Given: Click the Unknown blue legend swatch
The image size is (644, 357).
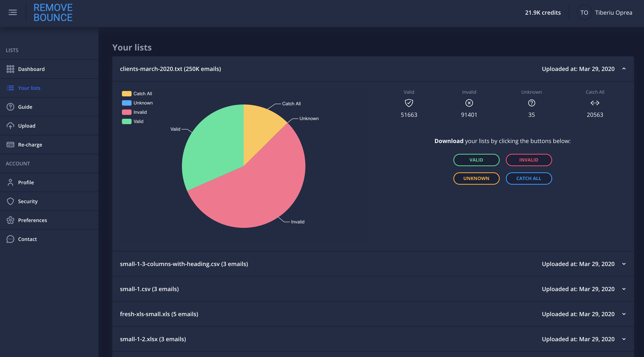Looking at the screenshot, I should point(127,103).
